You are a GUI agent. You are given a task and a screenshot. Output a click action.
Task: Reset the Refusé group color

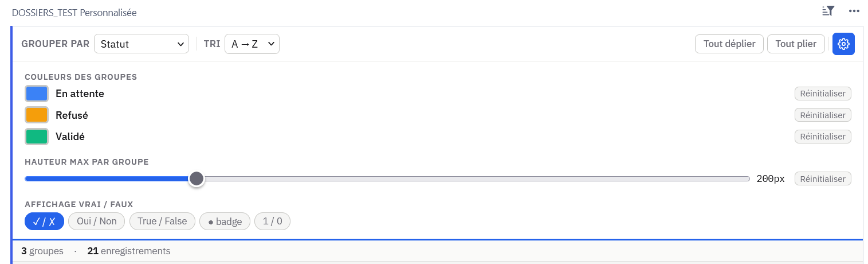click(823, 115)
